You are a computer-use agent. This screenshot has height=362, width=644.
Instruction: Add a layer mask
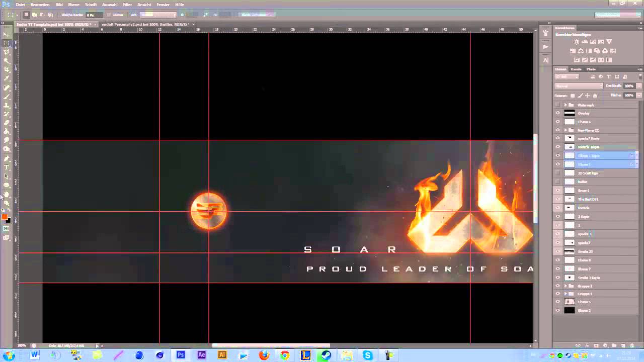pos(596,346)
